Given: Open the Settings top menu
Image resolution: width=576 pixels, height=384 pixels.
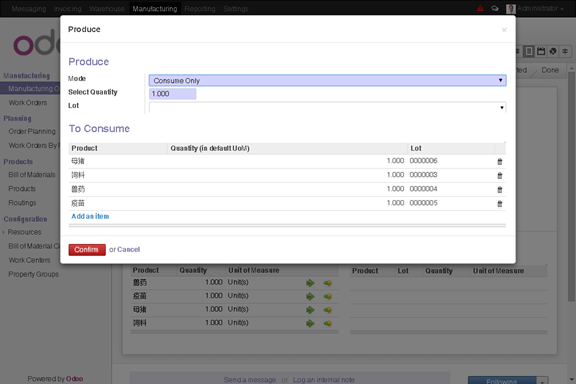Looking at the screenshot, I should click(235, 9).
